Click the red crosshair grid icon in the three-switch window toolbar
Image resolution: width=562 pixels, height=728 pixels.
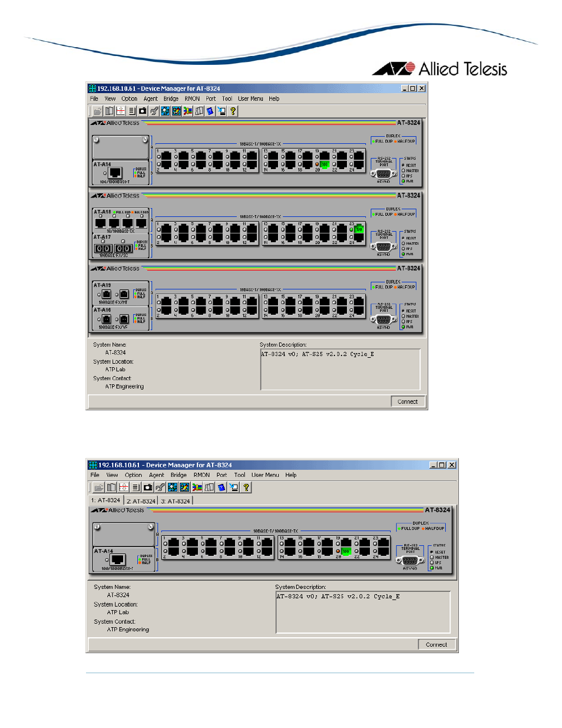point(120,111)
